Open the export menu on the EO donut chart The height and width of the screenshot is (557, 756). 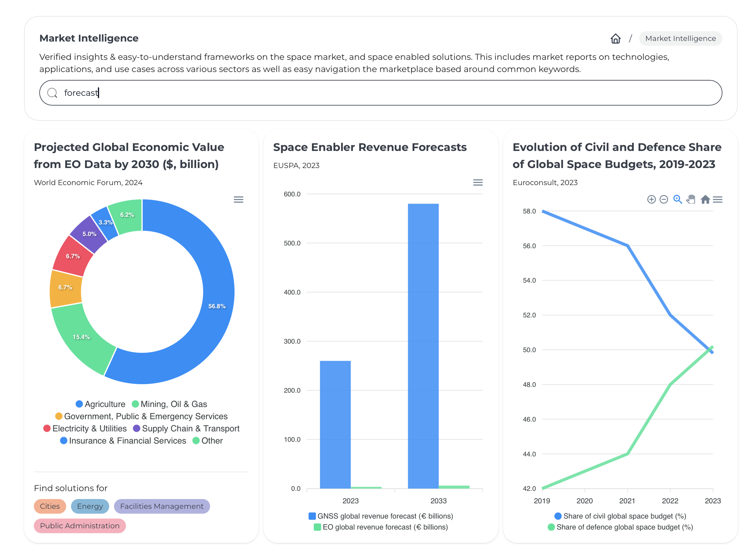239,199
